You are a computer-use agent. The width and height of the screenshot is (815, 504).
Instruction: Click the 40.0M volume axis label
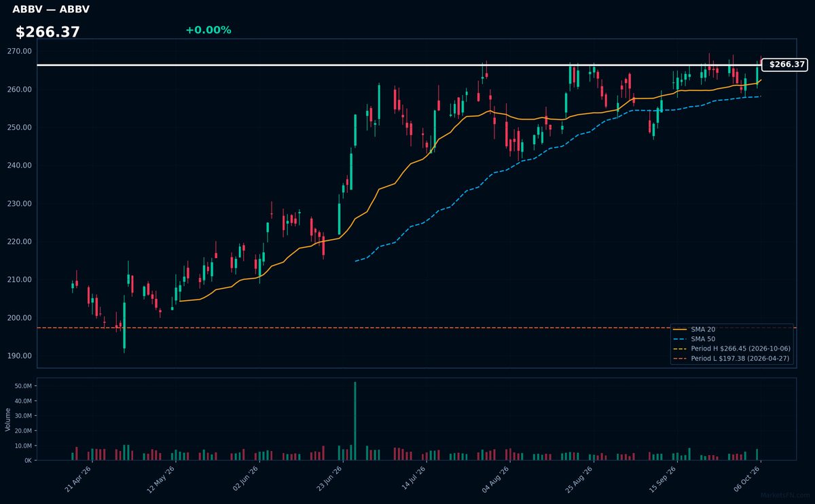(22, 401)
